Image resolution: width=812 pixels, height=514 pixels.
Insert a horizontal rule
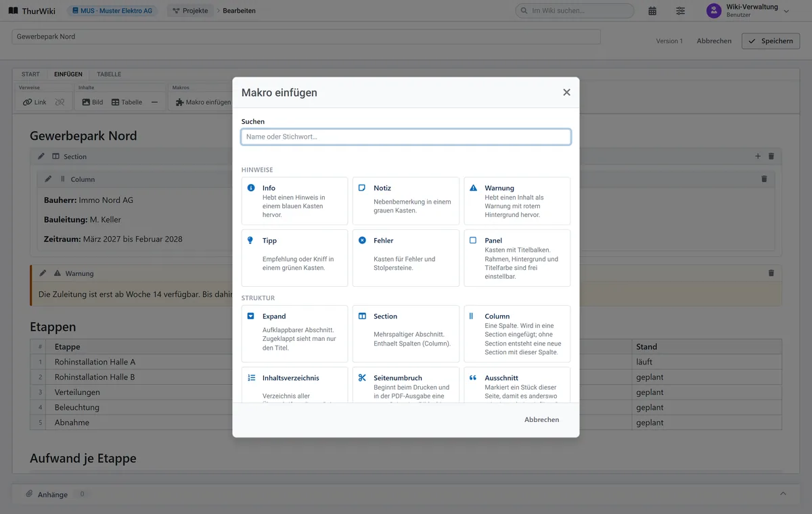click(154, 102)
